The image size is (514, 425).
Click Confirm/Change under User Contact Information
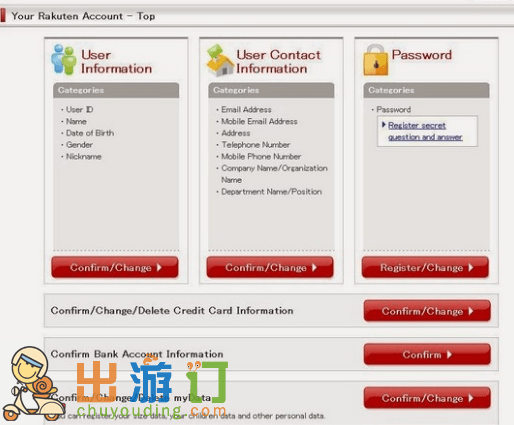[270, 267]
